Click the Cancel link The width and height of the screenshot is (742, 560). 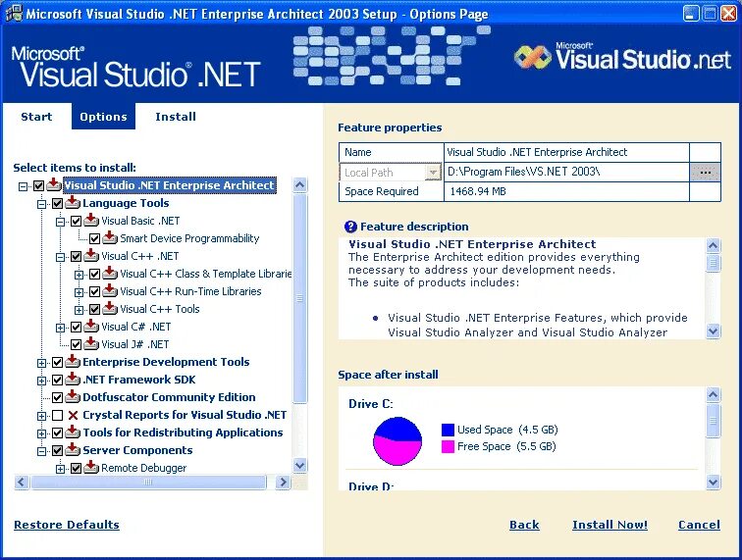tap(700, 525)
